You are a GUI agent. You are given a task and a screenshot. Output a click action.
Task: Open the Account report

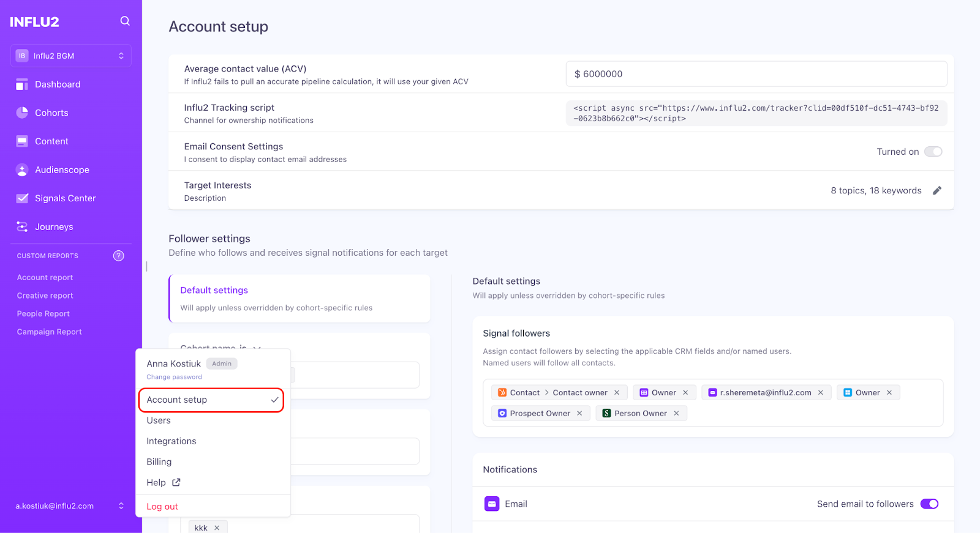coord(45,277)
